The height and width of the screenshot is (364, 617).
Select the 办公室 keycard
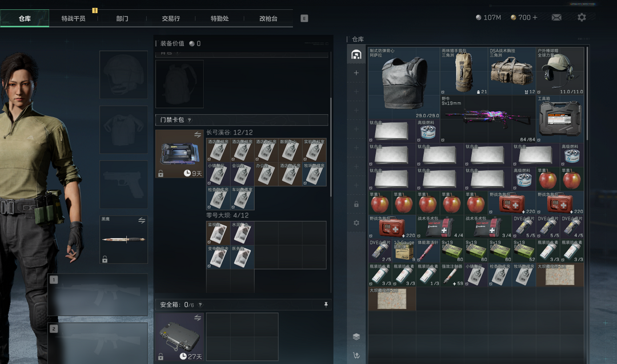click(266, 174)
